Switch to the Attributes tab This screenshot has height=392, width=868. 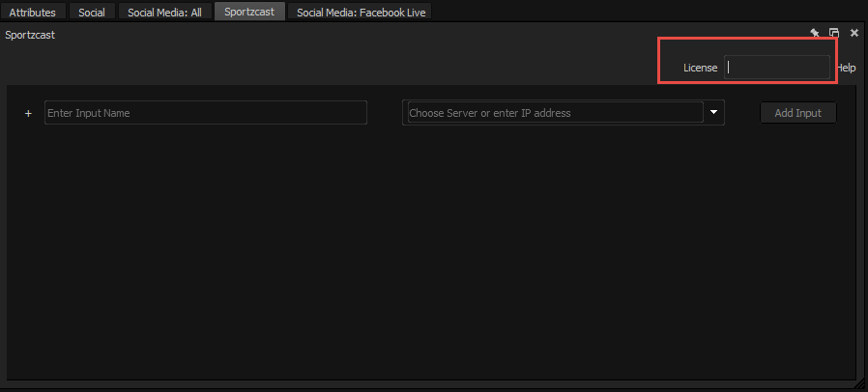tap(33, 13)
